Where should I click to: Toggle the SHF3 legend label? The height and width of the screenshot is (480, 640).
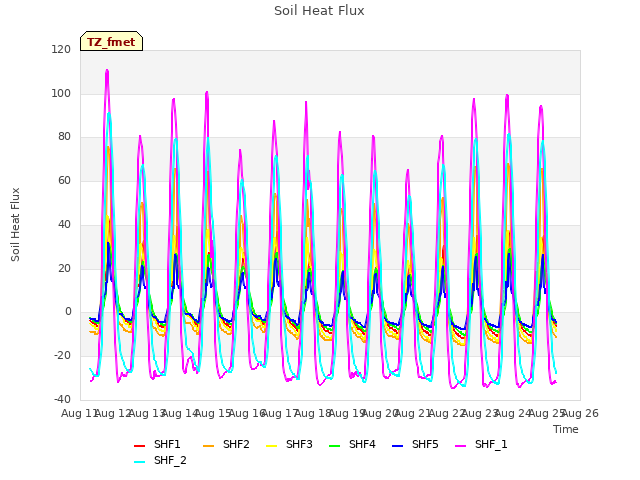[299, 444]
